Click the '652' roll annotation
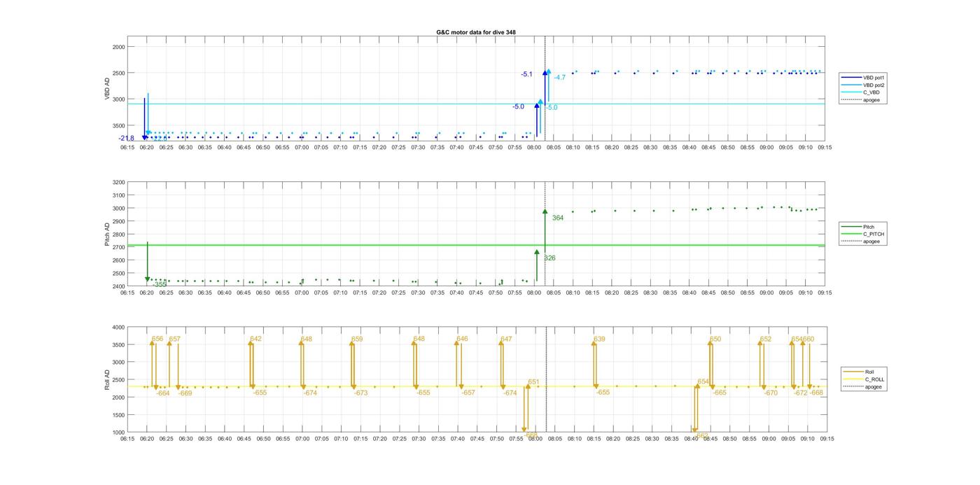The width and height of the screenshot is (980, 485). pos(766,339)
